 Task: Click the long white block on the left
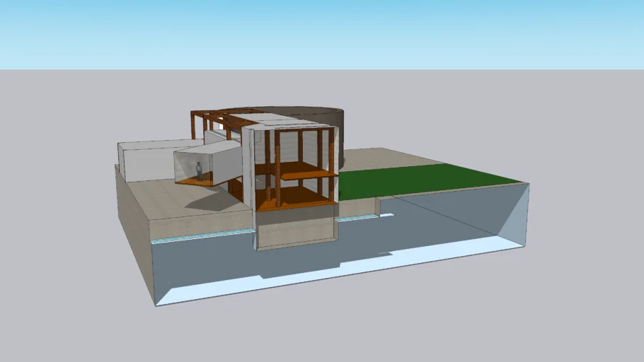[x=145, y=159]
